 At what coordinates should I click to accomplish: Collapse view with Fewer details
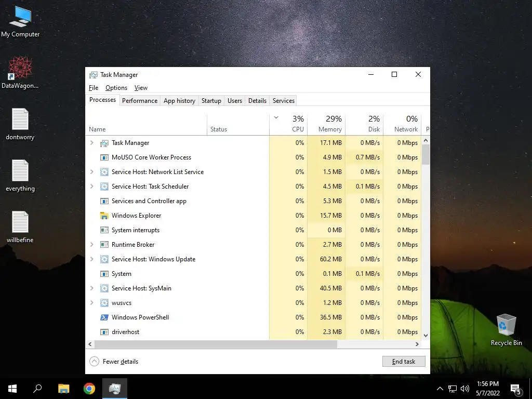pyautogui.click(x=114, y=362)
